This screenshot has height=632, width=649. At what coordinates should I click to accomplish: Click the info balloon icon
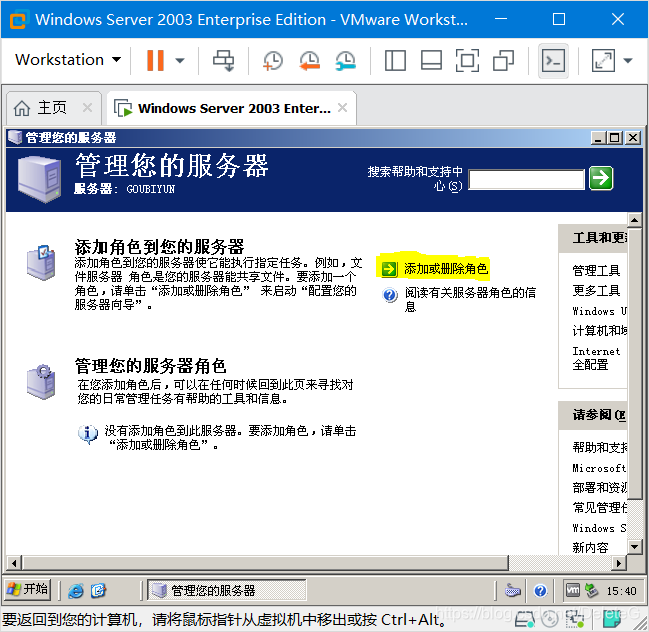(88, 434)
